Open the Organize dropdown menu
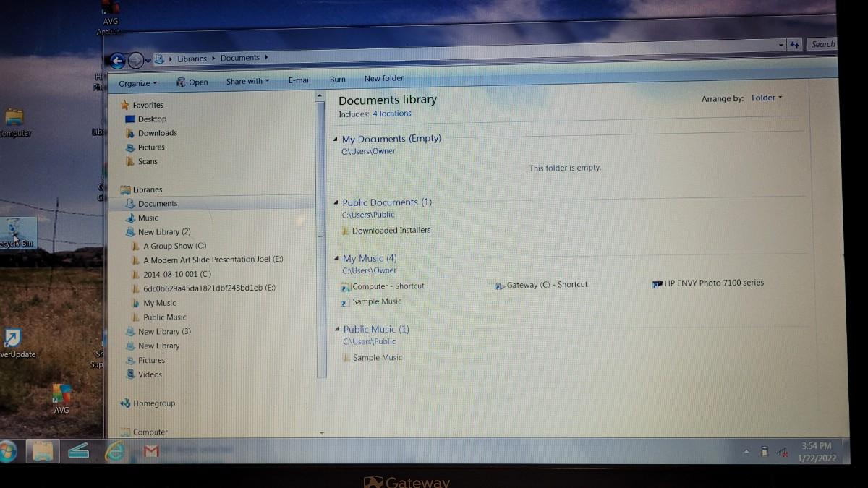The image size is (868, 488). click(137, 83)
